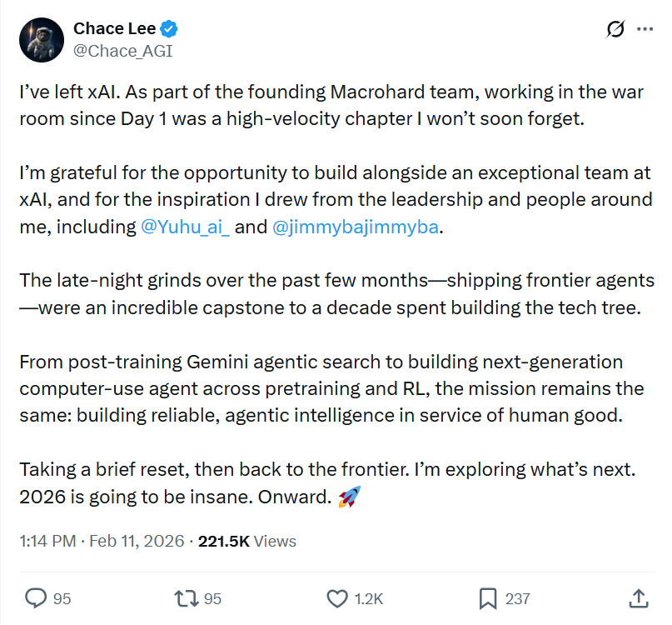Image resolution: width=672 pixels, height=625 pixels.
Task: Click the 1:14 PM timestamp
Action: pyautogui.click(x=47, y=541)
